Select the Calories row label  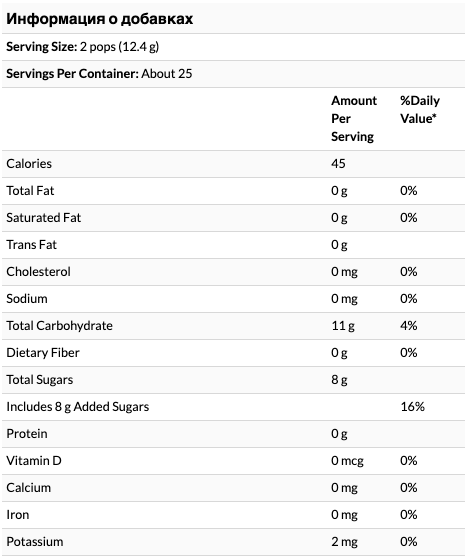29,164
